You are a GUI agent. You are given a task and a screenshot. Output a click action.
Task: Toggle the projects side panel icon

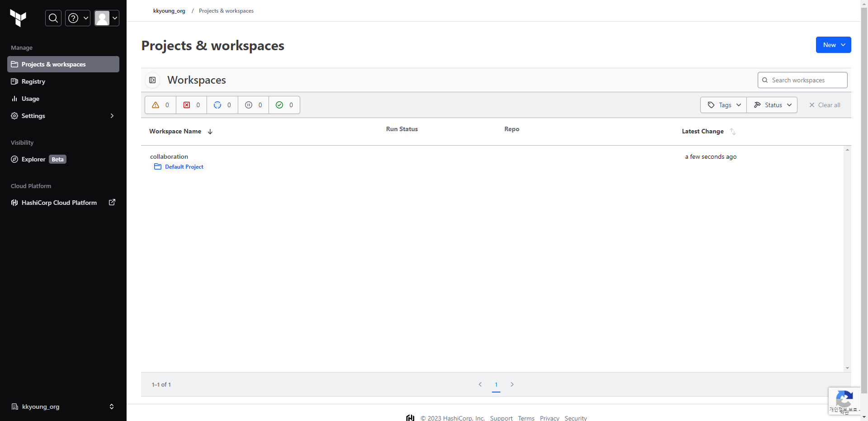tap(152, 80)
